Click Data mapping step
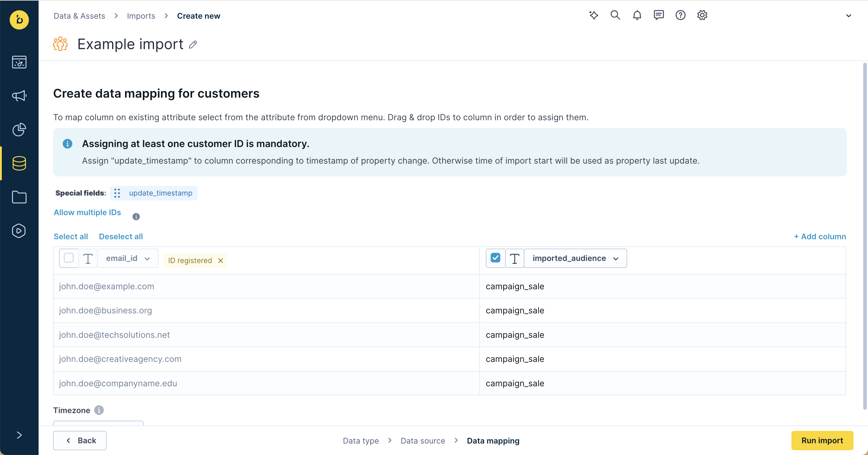This screenshot has height=455, width=868. 493,441
